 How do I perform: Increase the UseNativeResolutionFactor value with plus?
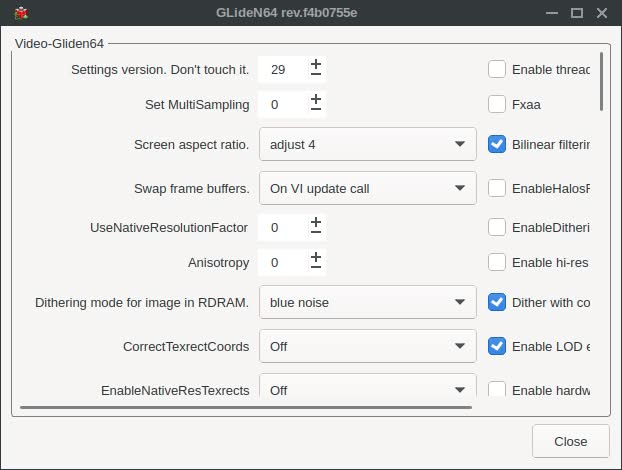coord(316,222)
